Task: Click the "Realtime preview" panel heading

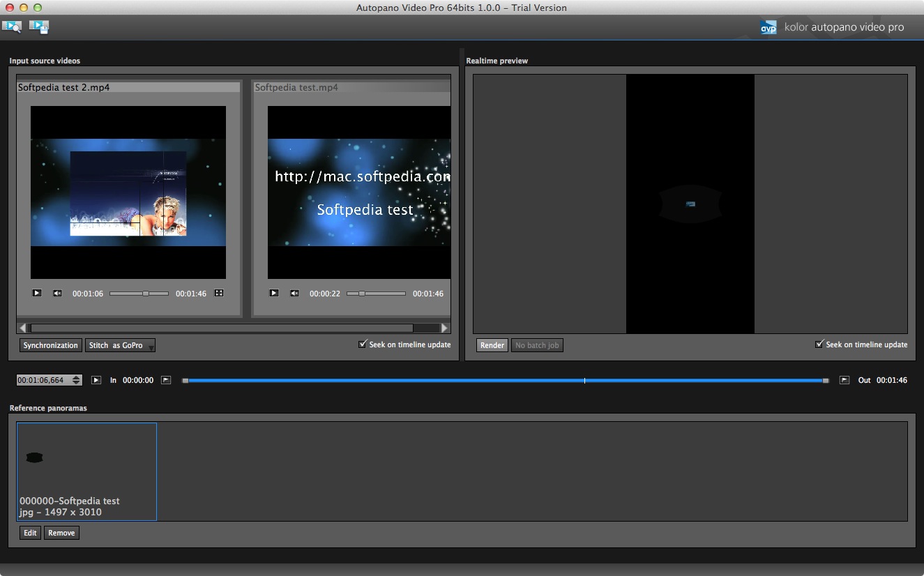Action: (x=497, y=61)
